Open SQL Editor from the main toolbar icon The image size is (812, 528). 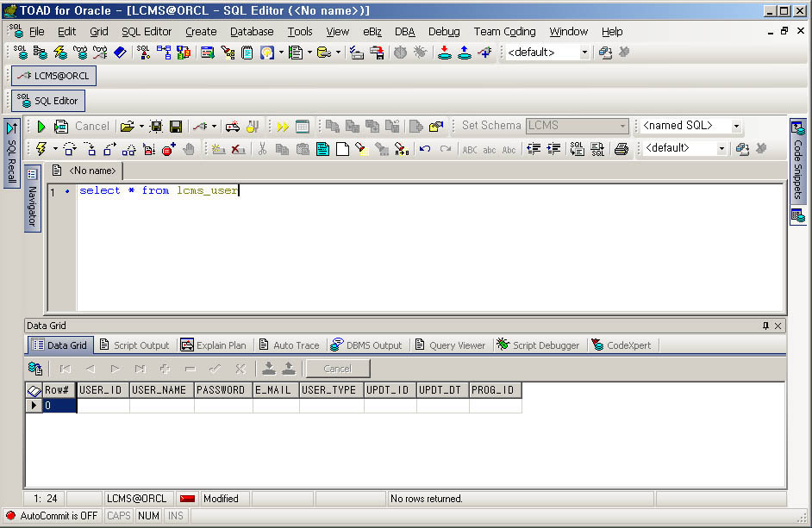[x=21, y=53]
